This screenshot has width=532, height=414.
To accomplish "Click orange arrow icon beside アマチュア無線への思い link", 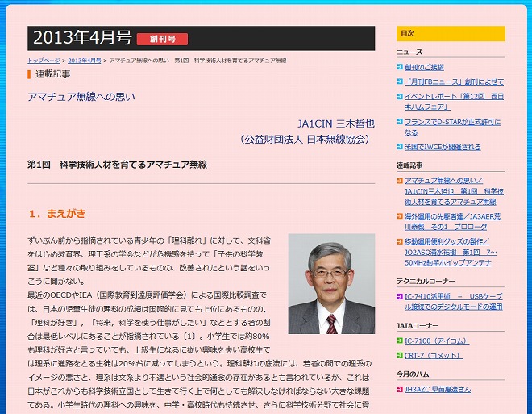I will pos(400,181).
